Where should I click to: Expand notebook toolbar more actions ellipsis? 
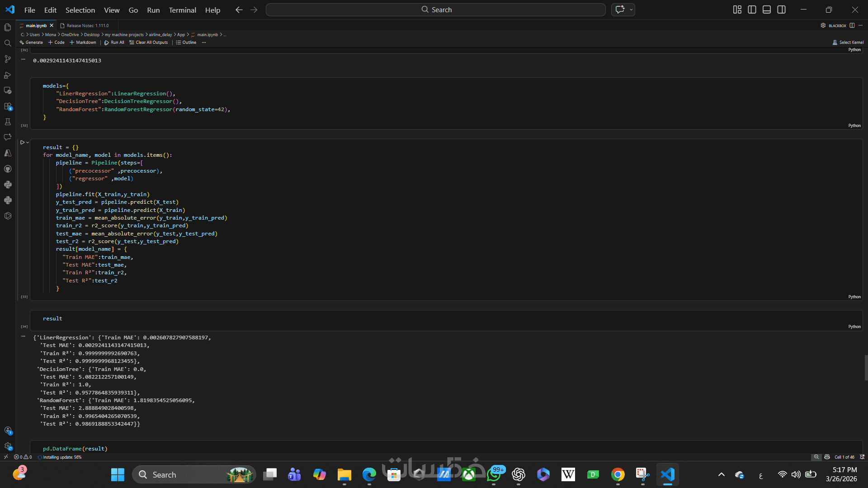tap(204, 42)
